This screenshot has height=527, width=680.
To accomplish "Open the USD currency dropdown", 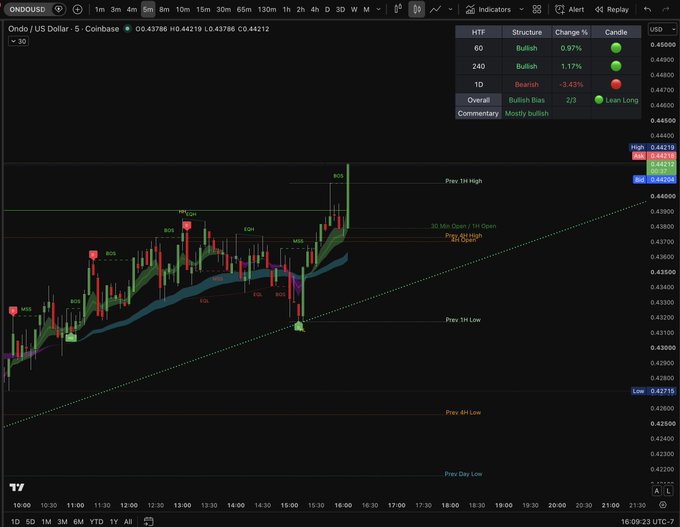I will pyautogui.click(x=662, y=29).
